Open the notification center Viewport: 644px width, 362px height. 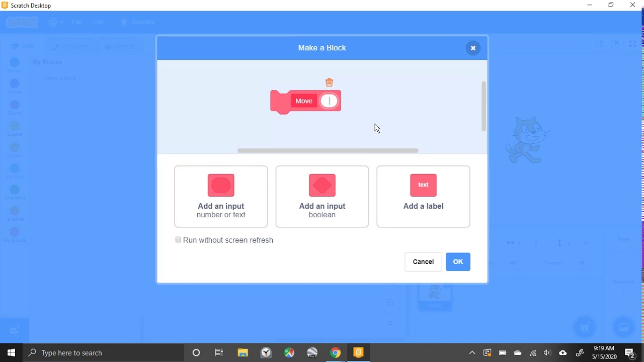click(x=630, y=353)
